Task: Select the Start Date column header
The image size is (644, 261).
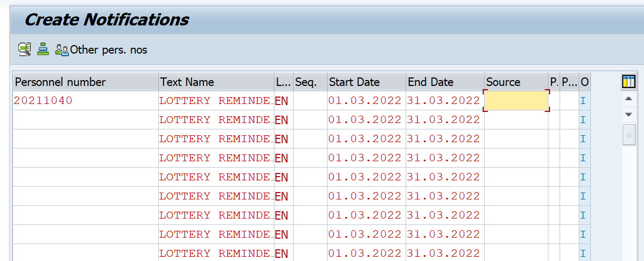Action: point(366,82)
